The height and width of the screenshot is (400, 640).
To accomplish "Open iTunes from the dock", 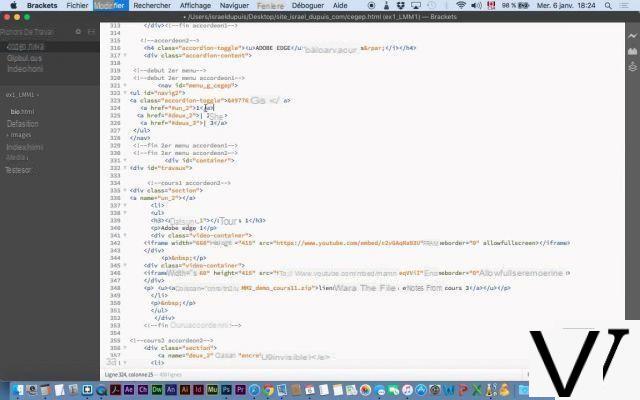I will (407, 390).
